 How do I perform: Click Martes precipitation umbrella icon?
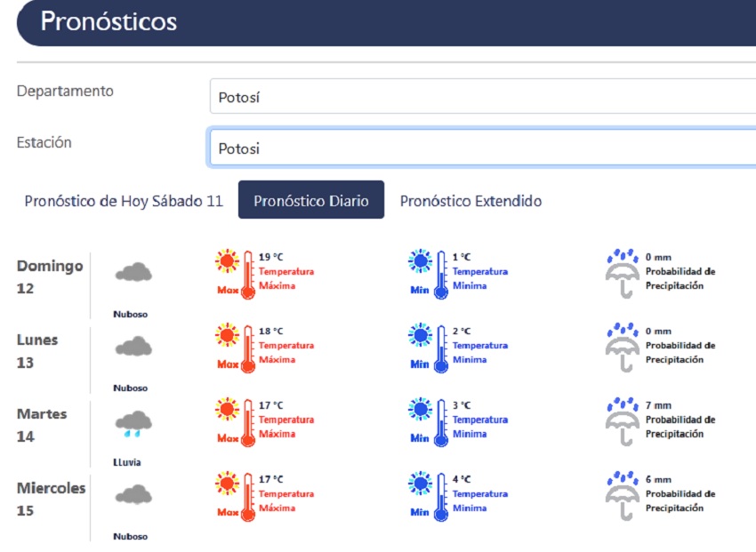(623, 421)
